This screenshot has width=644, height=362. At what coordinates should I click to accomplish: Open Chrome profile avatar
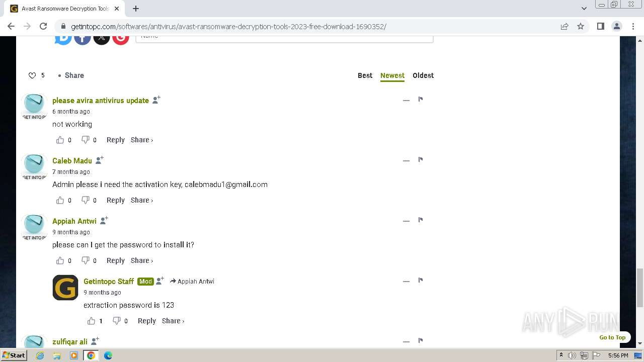click(617, 26)
